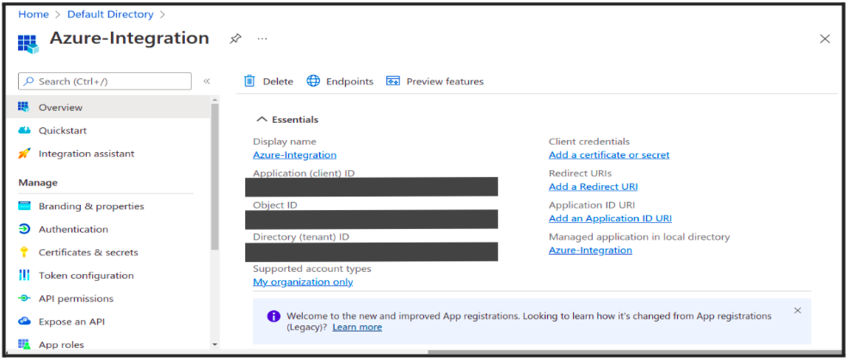The width and height of the screenshot is (850, 360).
Task: Open the ellipsis more options menu
Action: (262, 39)
